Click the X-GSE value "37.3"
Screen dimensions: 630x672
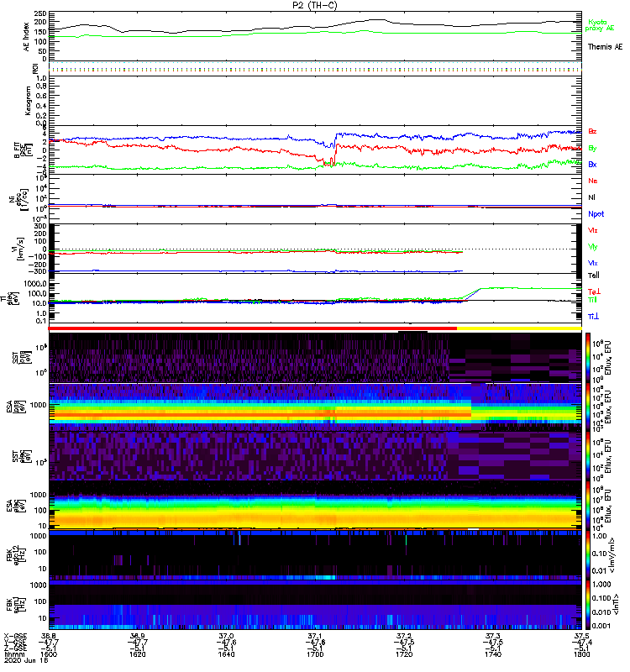tap(493, 636)
